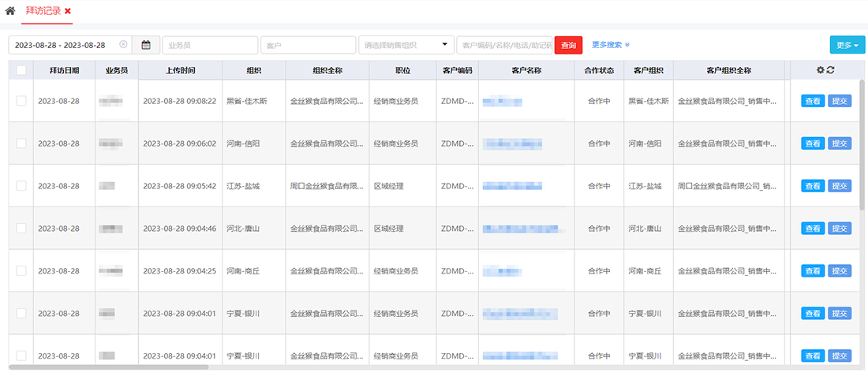Close the 拜访记录 tab

68,11
